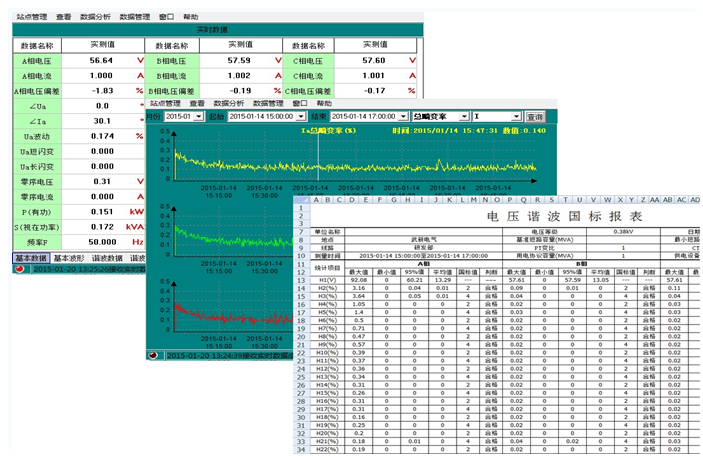703x456 pixels.
Task: Open the 总畸变率 parameter dropdown
Action: tap(467, 117)
